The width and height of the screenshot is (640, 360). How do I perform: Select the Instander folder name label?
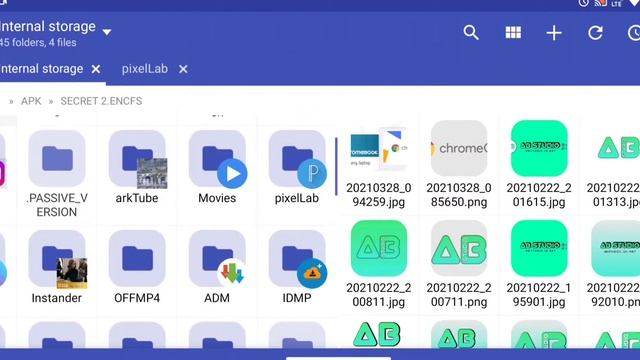coord(57,298)
